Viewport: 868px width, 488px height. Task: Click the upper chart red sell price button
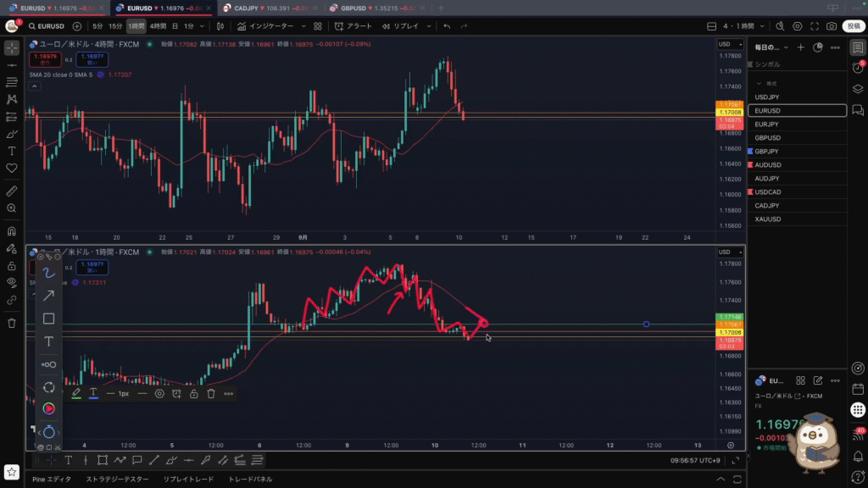pyautogui.click(x=46, y=59)
